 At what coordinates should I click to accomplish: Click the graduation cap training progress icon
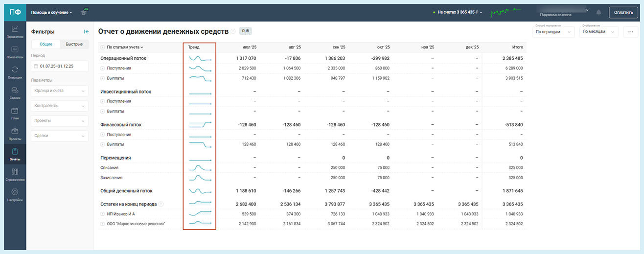(x=84, y=12)
